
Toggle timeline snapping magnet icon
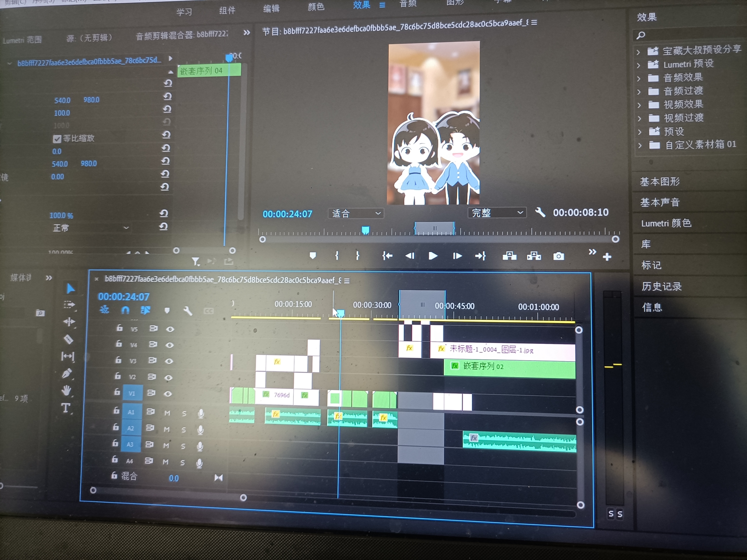click(x=125, y=310)
